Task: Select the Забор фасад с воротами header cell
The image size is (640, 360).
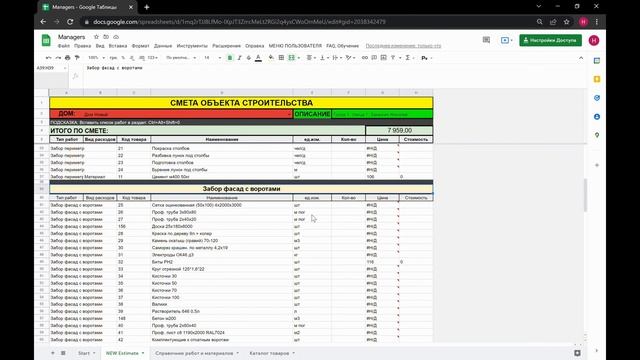Action: [241, 189]
